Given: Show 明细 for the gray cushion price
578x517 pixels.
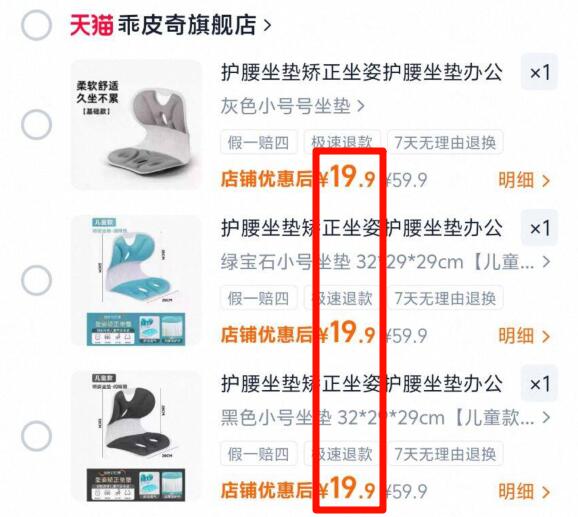Looking at the screenshot, I should coord(524,180).
